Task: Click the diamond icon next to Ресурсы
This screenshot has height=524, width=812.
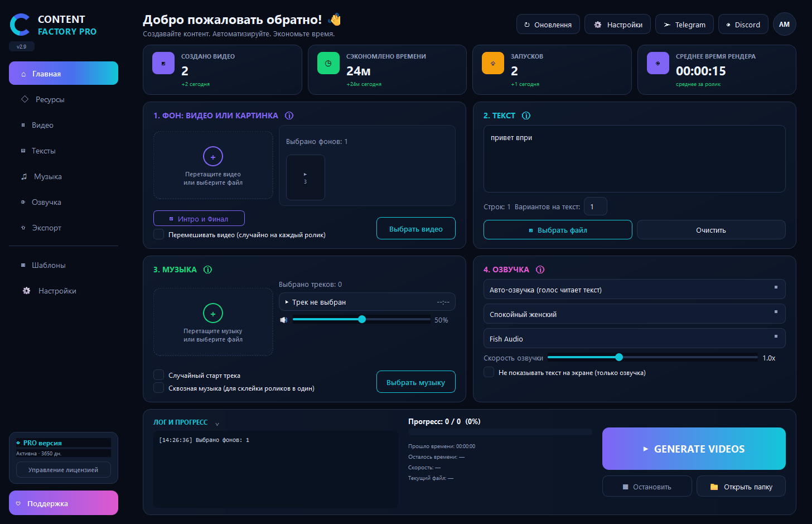Action: click(x=25, y=99)
